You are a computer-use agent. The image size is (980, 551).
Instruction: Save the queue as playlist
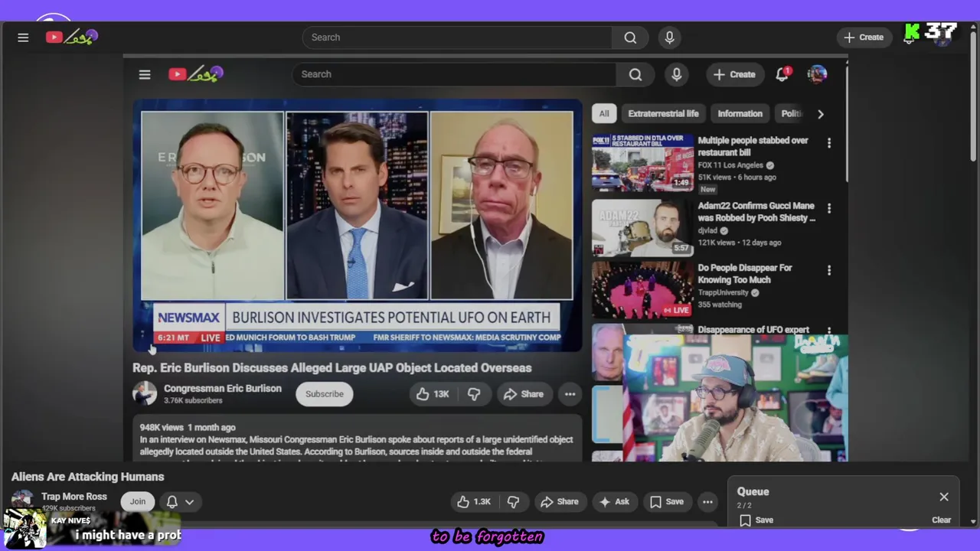click(756, 520)
